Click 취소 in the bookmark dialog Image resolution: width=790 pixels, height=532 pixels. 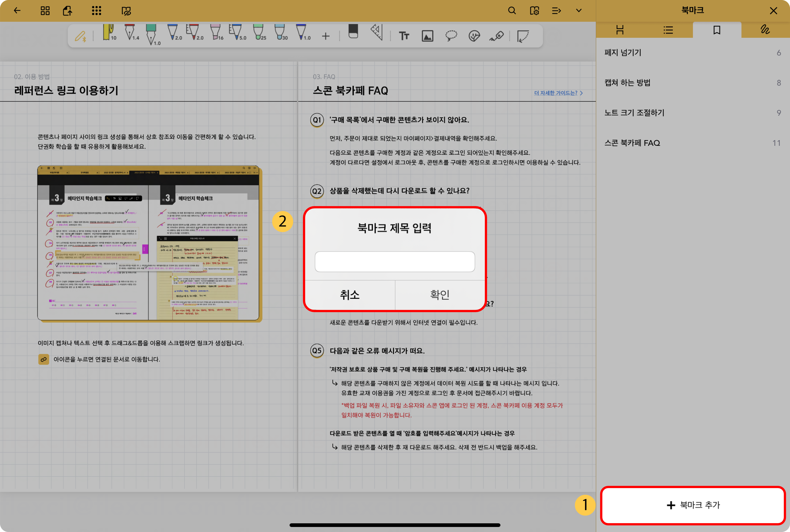pyautogui.click(x=350, y=295)
